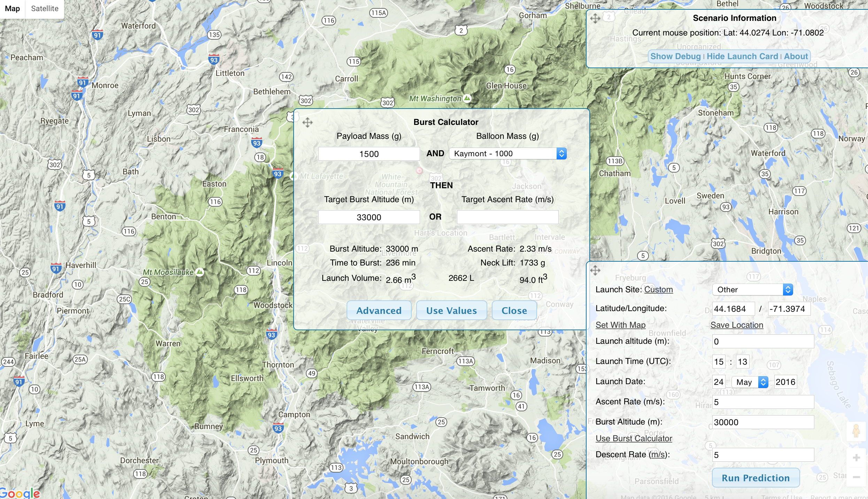Click Save Location link
This screenshot has width=868, height=499.
(737, 325)
